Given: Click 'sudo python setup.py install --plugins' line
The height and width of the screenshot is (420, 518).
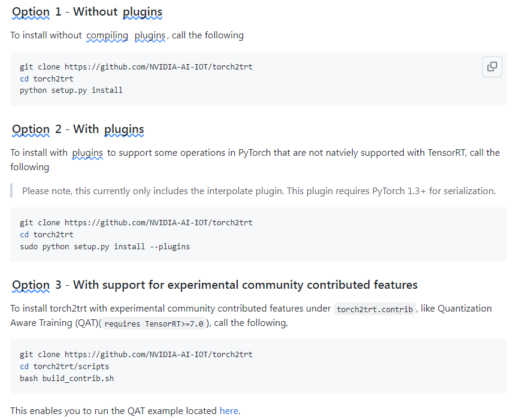Looking at the screenshot, I should (105, 246).
